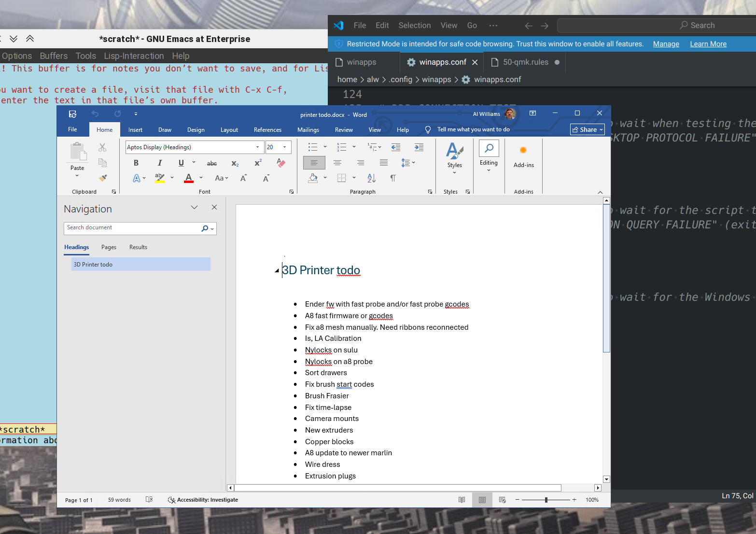This screenshot has width=756, height=534.
Task: Select the Pages tab in Navigation pane
Action: (109, 247)
